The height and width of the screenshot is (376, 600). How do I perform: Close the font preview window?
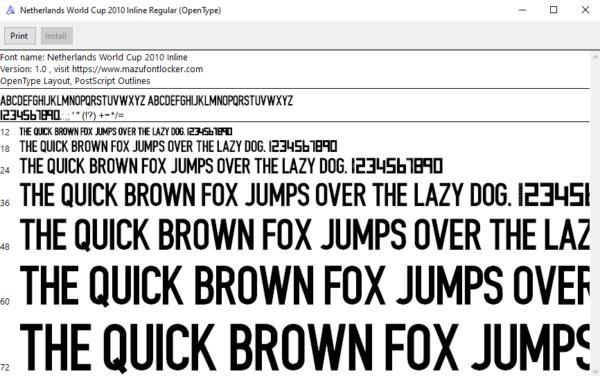(585, 10)
